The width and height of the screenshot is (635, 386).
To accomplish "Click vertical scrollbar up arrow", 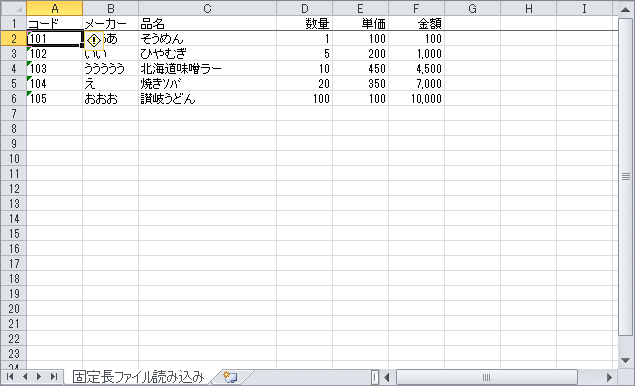I will (626, 9).
